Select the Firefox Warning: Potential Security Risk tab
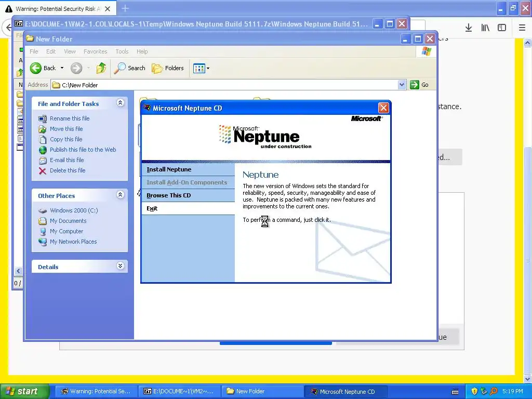Viewport: 532px width, 399px height. click(58, 9)
